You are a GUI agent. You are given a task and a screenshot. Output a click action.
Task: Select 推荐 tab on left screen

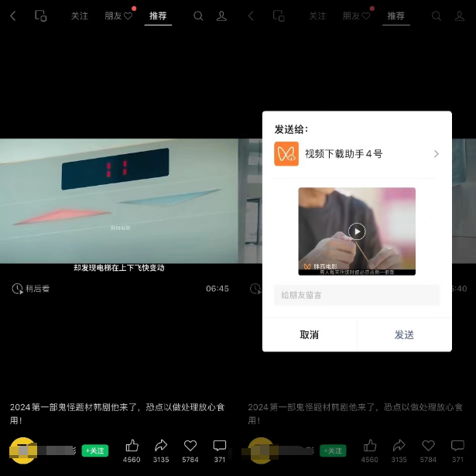pyautogui.click(x=158, y=15)
